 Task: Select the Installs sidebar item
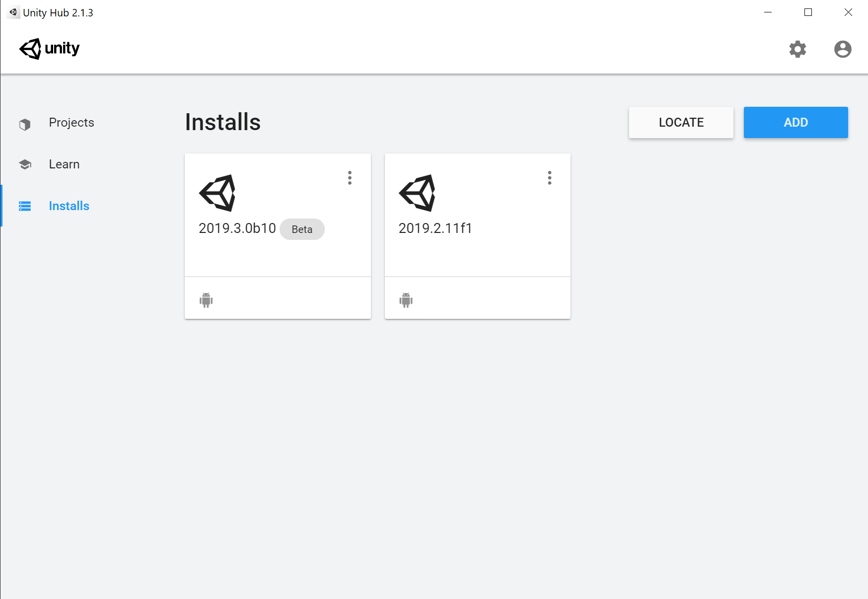(69, 206)
